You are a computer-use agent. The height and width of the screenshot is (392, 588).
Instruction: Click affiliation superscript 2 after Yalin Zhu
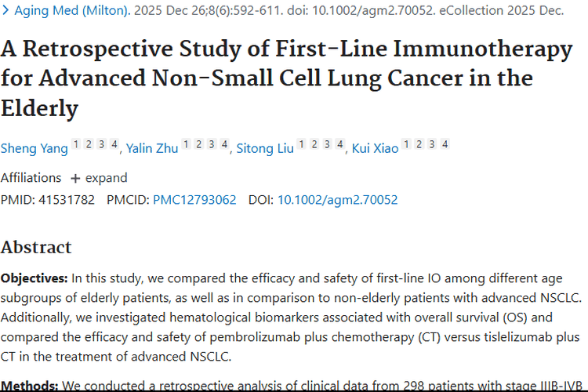(199, 144)
